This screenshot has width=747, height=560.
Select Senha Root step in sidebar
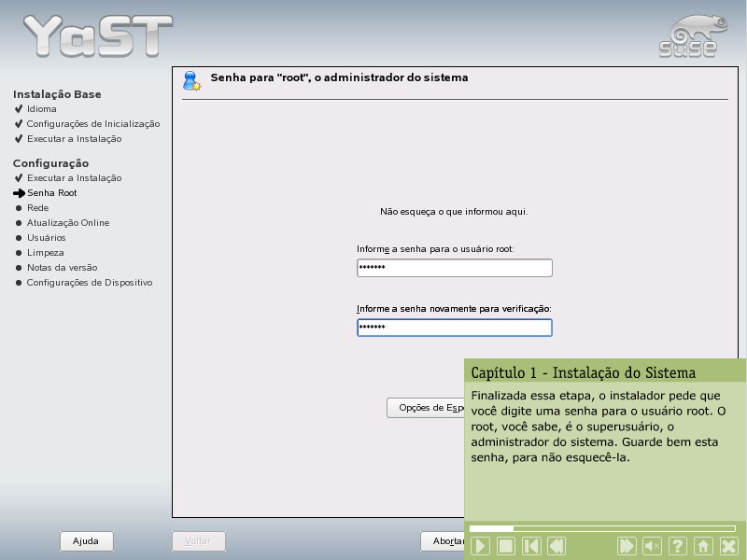tap(51, 193)
